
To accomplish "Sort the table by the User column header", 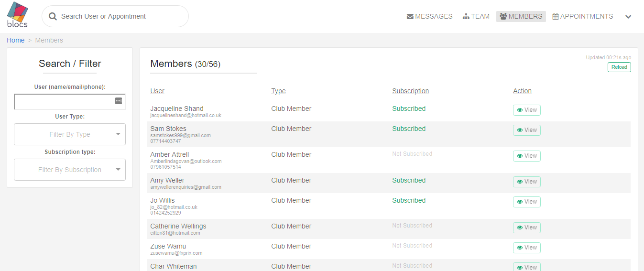I will pos(157,91).
